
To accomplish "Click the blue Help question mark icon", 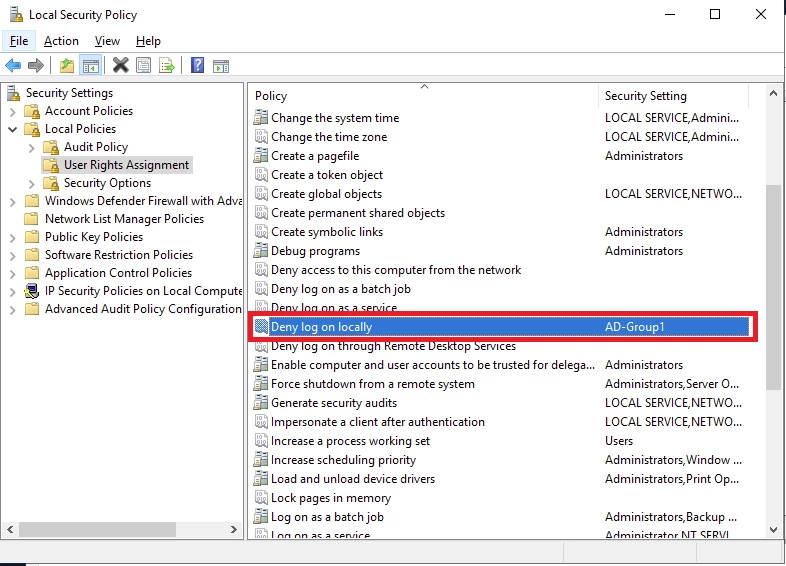I will point(198,65).
